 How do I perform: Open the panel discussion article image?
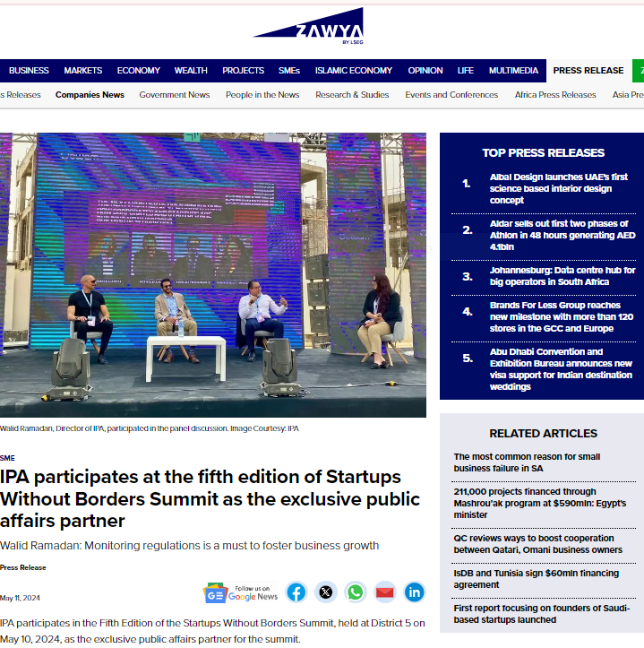213,275
